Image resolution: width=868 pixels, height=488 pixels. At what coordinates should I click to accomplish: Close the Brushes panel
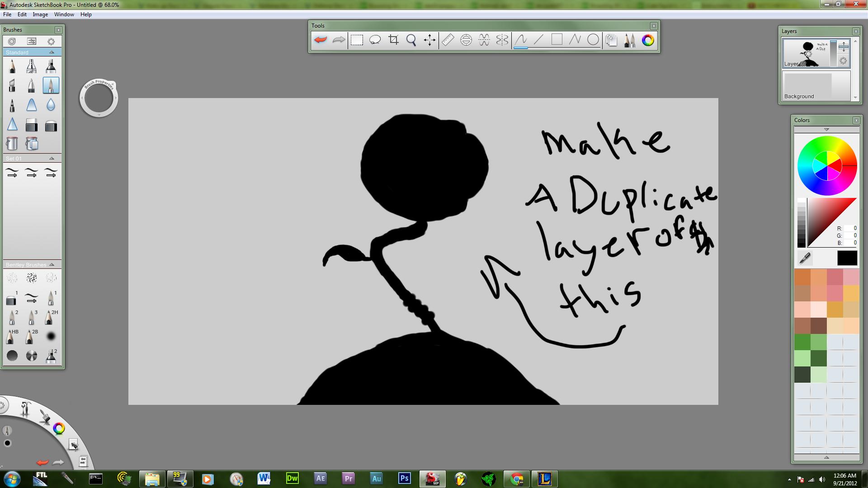[x=58, y=30]
